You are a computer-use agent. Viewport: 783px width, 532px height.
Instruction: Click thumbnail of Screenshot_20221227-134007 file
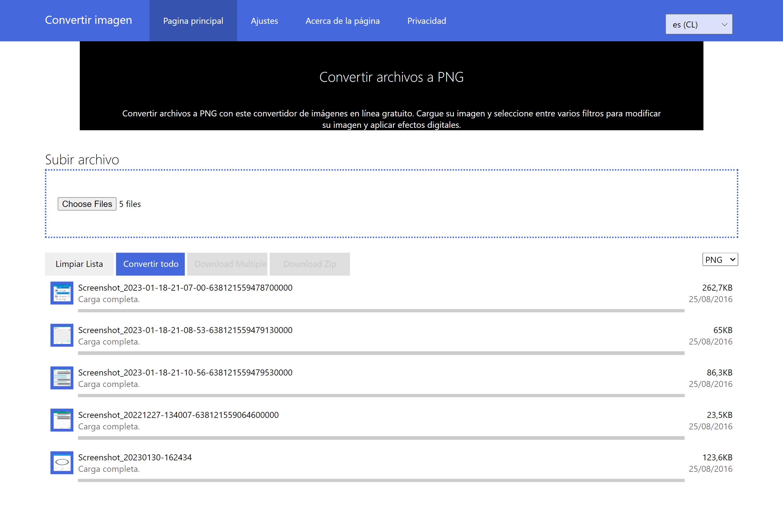(x=62, y=420)
